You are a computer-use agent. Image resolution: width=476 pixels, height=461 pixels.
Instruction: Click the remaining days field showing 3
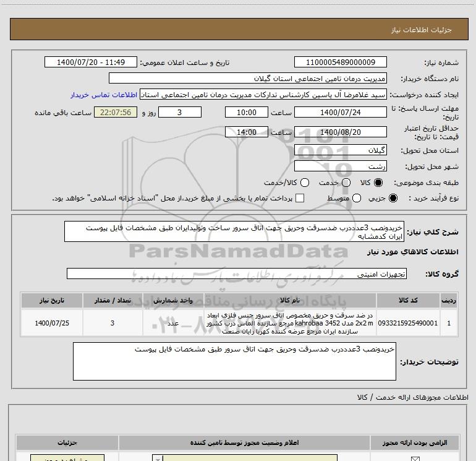(180, 112)
